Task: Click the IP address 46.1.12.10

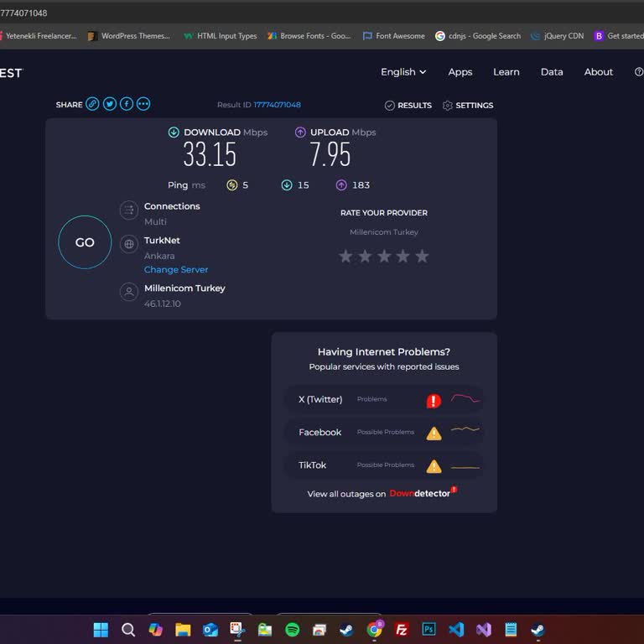Action: (x=162, y=304)
